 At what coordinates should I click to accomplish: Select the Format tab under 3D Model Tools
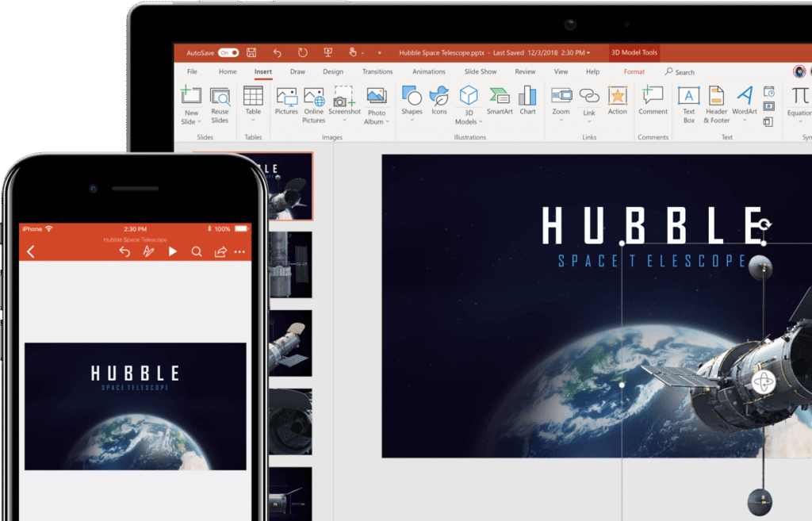click(x=634, y=71)
